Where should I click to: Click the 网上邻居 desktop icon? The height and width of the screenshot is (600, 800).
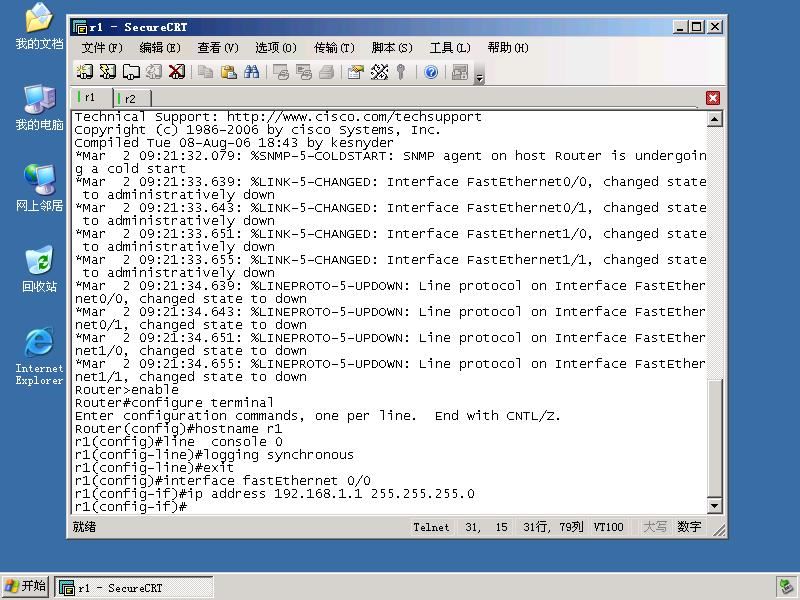[x=39, y=188]
